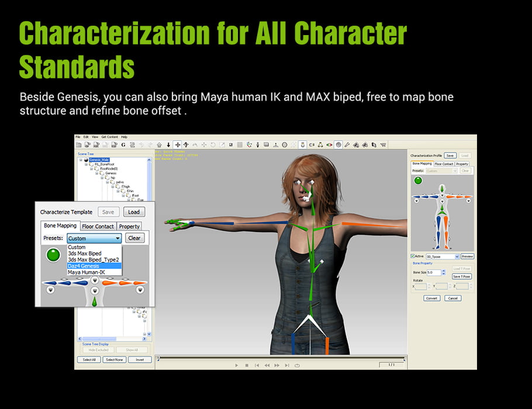Viewport: 532px width, 409px height.
Task: Open the 00_Tpose dropdown
Action: click(x=443, y=257)
